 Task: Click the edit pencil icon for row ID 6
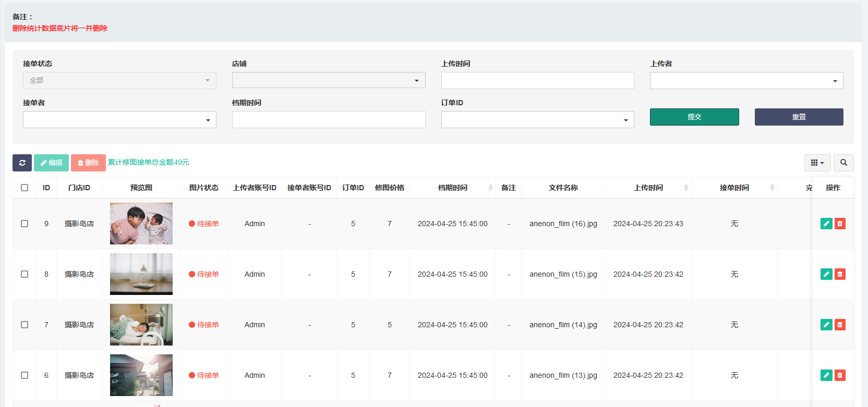tap(826, 375)
